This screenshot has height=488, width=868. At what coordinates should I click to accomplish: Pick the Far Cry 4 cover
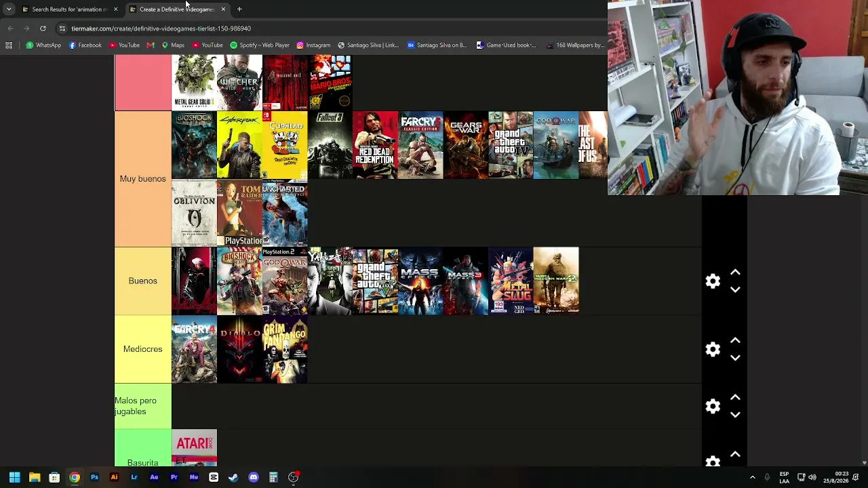tap(194, 349)
